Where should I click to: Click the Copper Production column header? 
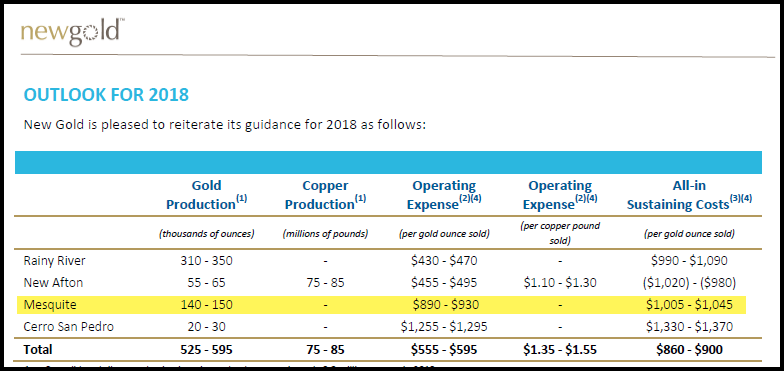325,195
